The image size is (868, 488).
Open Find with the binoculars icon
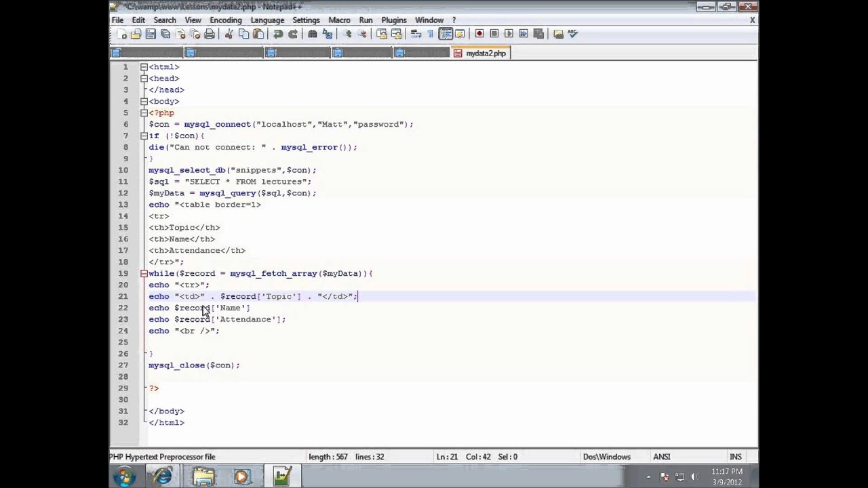click(312, 34)
